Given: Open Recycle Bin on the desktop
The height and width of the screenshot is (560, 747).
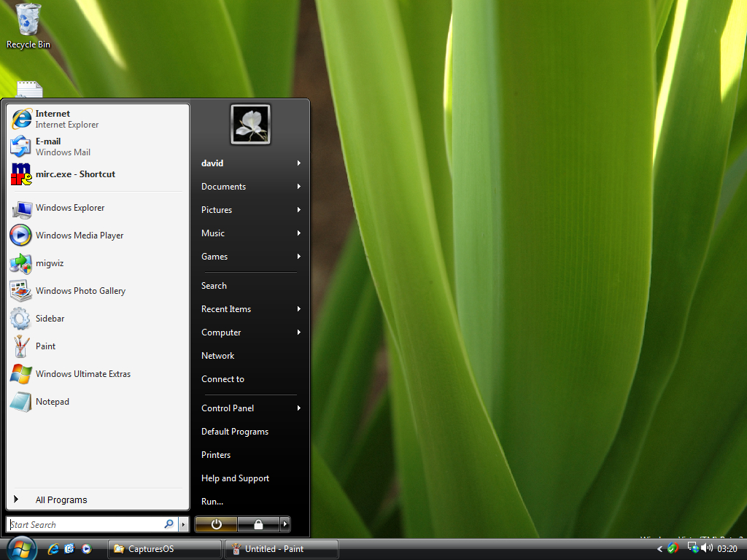Looking at the screenshot, I should [x=28, y=26].
